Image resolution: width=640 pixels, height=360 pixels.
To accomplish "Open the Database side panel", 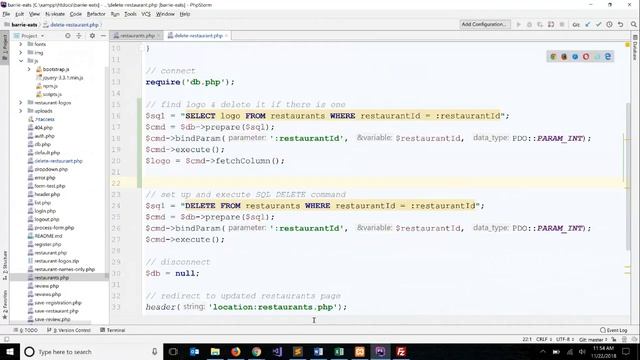I will 636,48.
